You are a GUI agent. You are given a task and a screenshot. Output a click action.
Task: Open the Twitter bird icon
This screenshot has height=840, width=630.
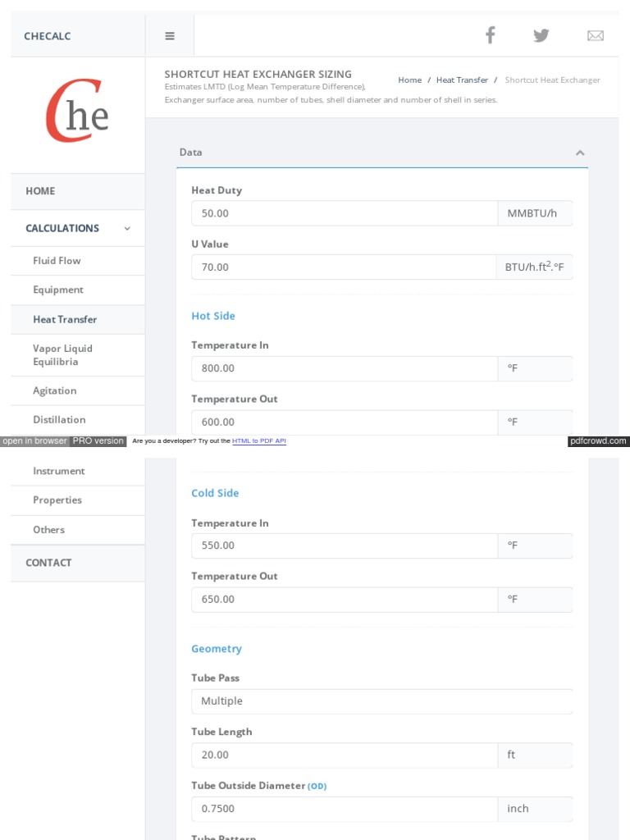point(541,35)
